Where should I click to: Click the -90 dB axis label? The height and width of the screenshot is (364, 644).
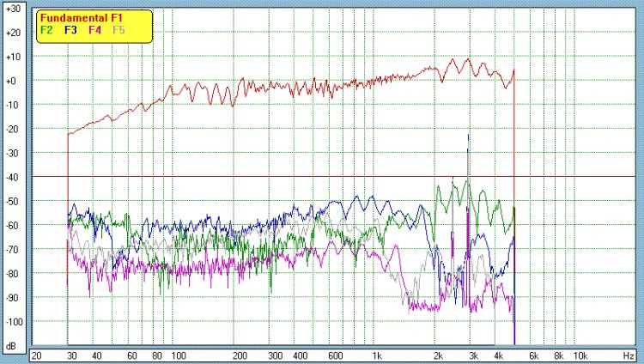click(13, 297)
